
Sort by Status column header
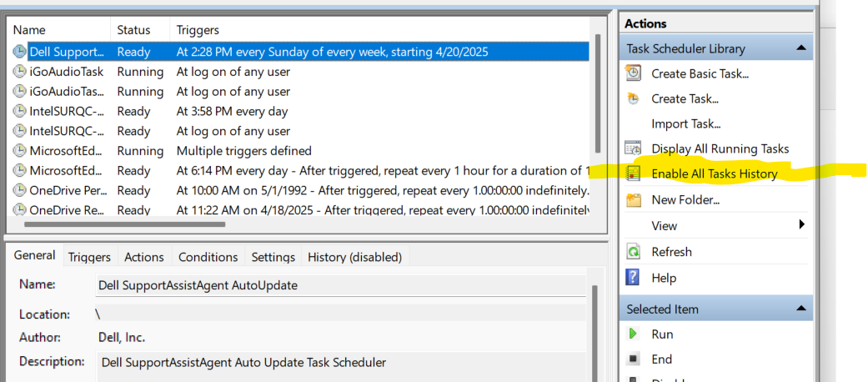coord(133,30)
